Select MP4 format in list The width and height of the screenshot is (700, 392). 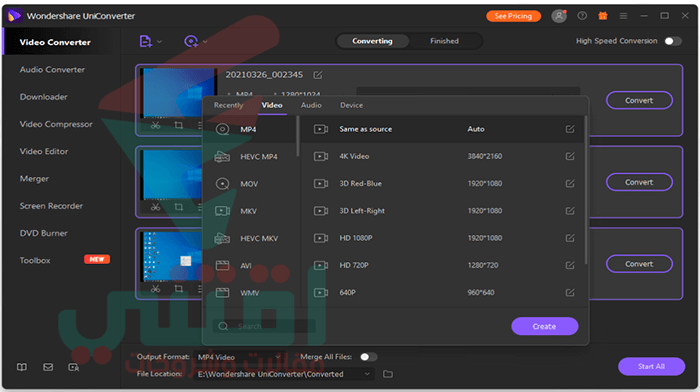click(250, 129)
